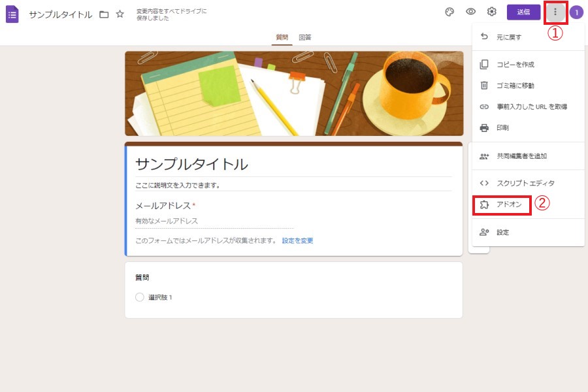Screen dimensions: 588x392
Task: Open the theme customization palette icon
Action: 449,12
